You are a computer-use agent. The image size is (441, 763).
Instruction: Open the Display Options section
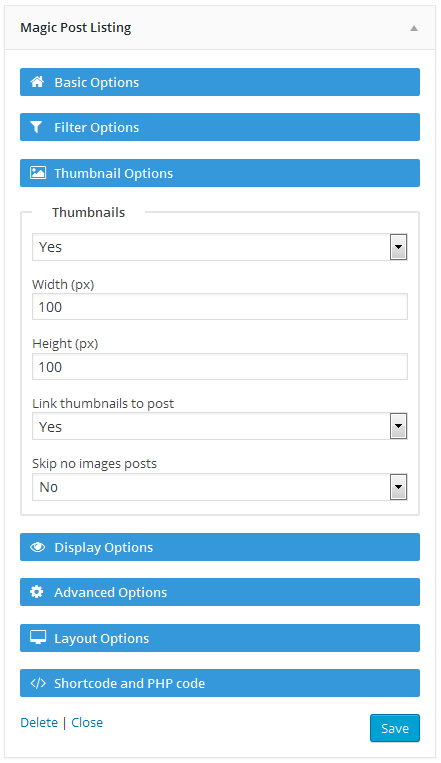click(x=220, y=547)
